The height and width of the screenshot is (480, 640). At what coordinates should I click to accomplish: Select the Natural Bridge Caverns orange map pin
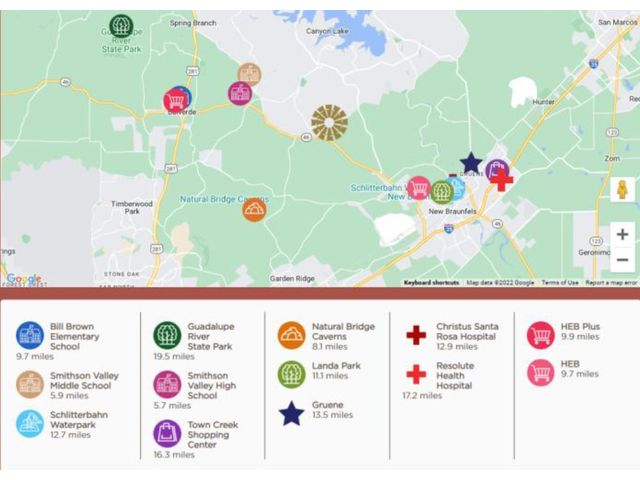point(254,210)
